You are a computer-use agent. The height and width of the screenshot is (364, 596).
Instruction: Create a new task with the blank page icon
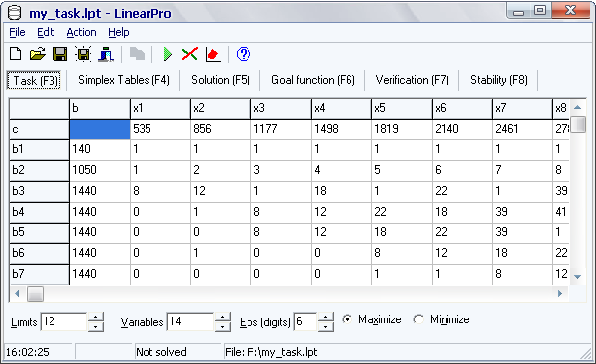pos(15,54)
